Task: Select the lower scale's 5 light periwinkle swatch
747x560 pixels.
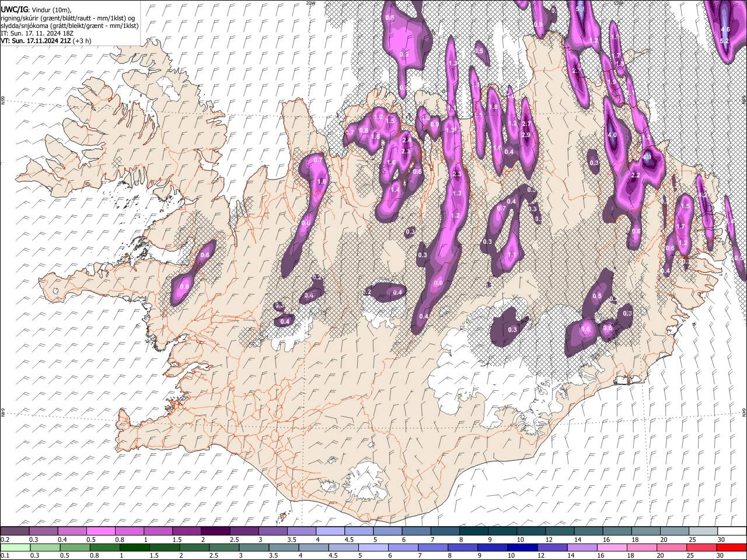Action: point(374,547)
